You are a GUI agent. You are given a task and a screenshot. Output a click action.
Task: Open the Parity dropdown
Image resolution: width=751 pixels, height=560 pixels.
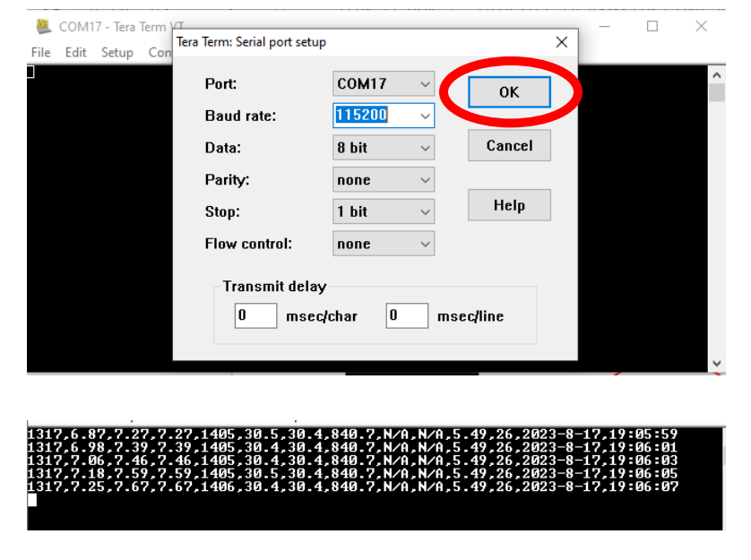[x=425, y=180]
